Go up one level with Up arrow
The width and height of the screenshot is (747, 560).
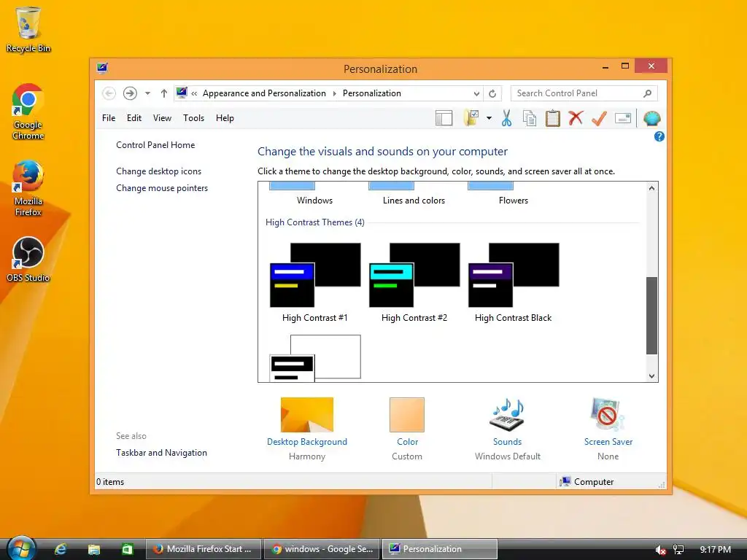[x=164, y=93]
